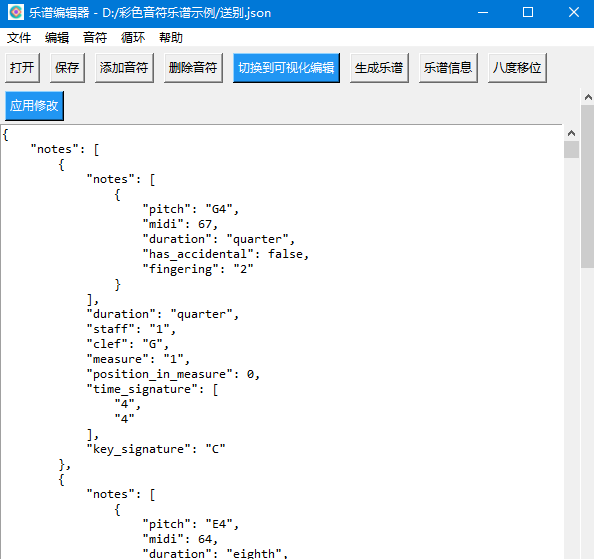Click the line "pitch": "E4"
594x559 pixels.
point(191,524)
